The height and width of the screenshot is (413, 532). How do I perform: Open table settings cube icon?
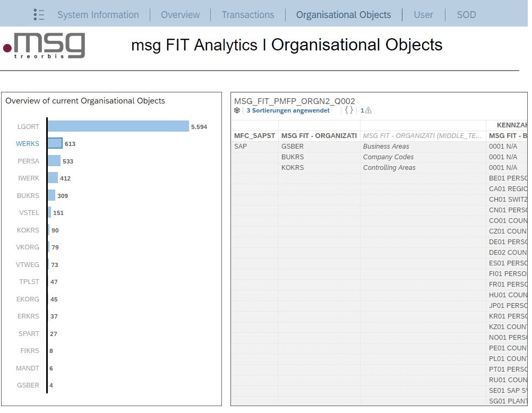click(237, 110)
